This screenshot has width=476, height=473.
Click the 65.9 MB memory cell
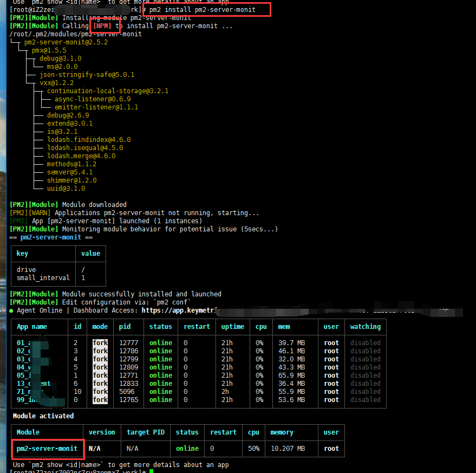click(x=292, y=375)
